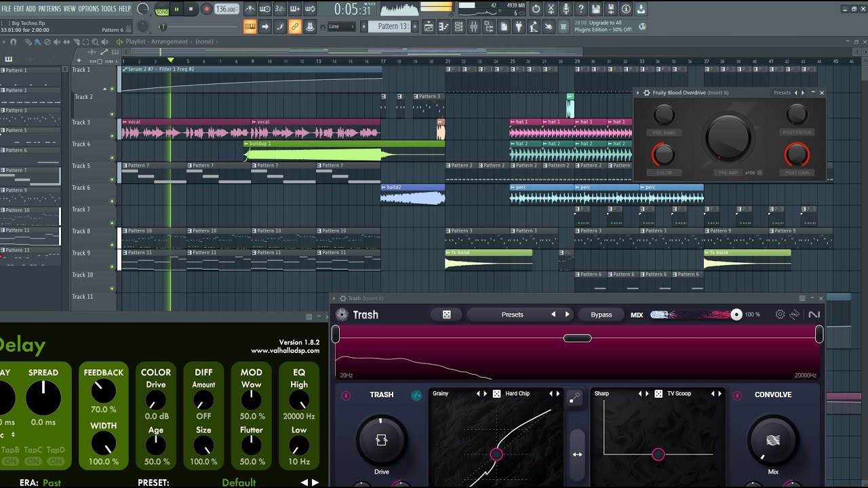Click the download/export icon
Image resolution: width=868 pixels, height=488 pixels.
click(640, 9)
